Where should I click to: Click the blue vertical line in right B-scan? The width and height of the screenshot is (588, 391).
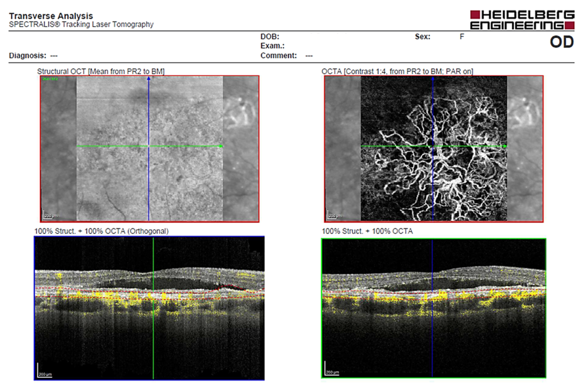click(x=432, y=339)
